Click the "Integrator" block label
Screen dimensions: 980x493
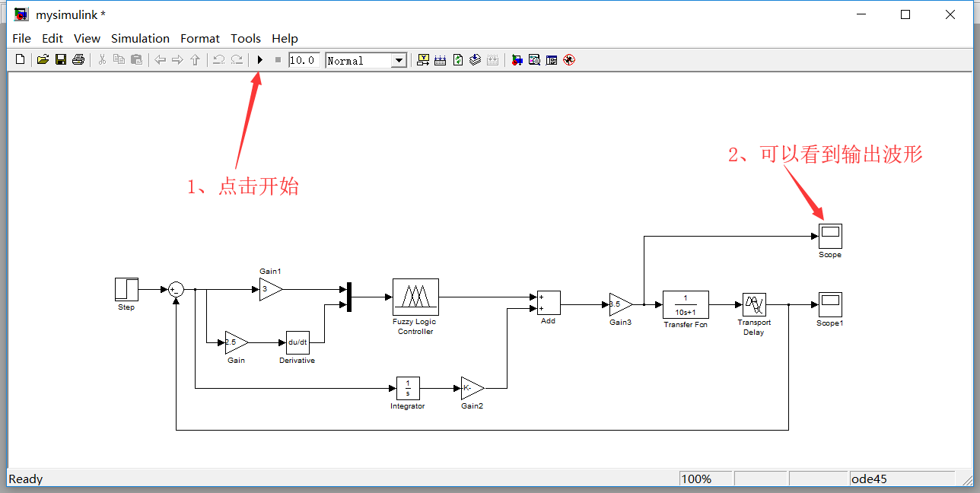(x=408, y=406)
